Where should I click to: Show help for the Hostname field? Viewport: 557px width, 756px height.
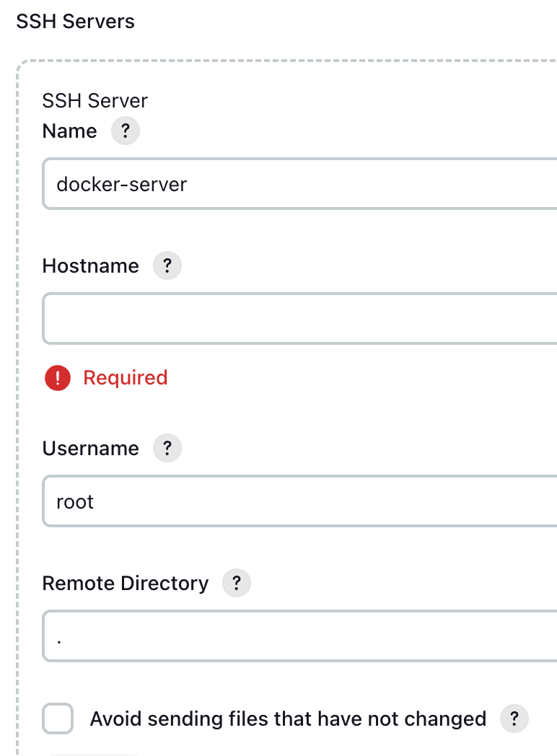[167, 266]
